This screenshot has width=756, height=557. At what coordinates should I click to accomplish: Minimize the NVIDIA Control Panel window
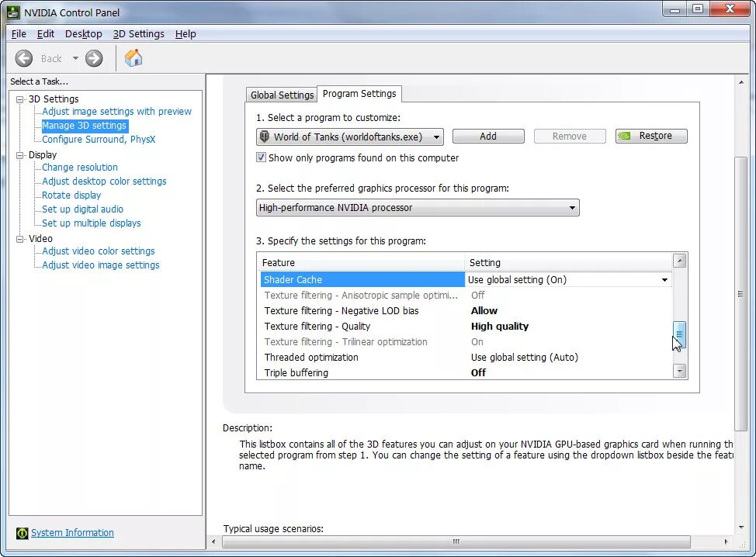pyautogui.click(x=675, y=9)
